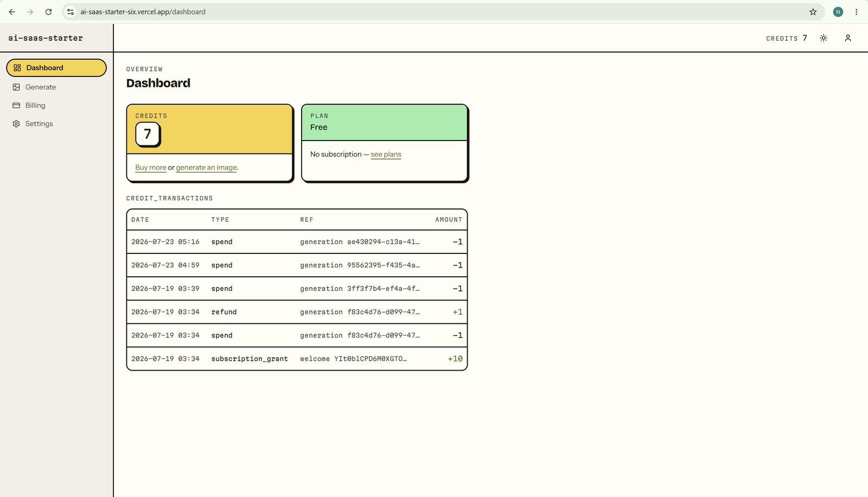Click the Dashboard grid icon in sidebar
Screen dimensions: 868x497
(x=17, y=68)
